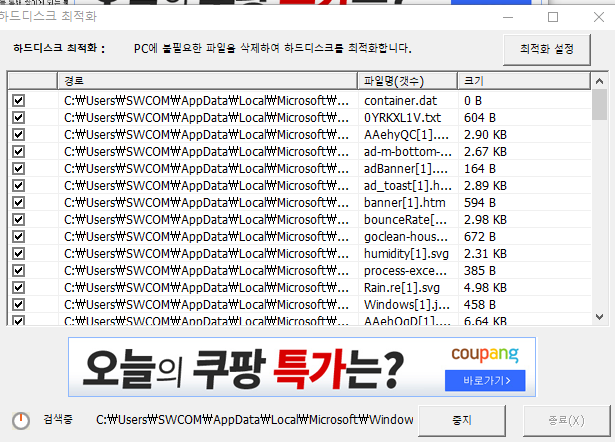
Task: Click the 2.67 KB size value
Action: click(485, 152)
